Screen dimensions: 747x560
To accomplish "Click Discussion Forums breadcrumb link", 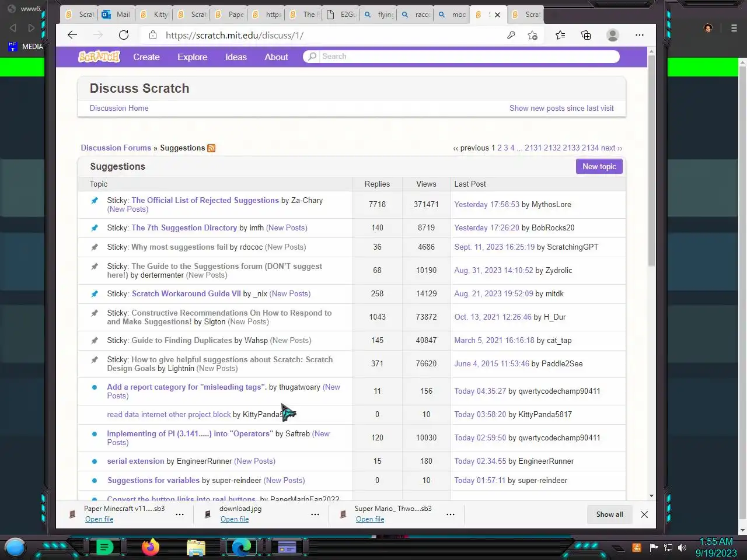I will pos(116,148).
